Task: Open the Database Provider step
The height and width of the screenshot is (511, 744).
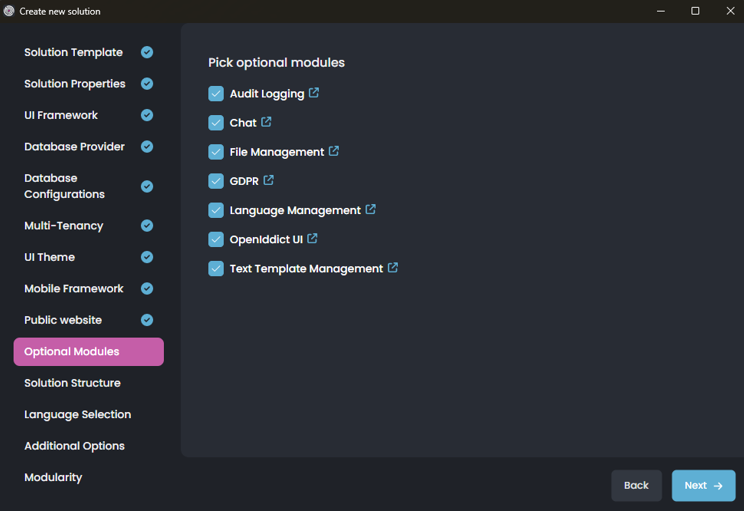Action: coord(74,147)
